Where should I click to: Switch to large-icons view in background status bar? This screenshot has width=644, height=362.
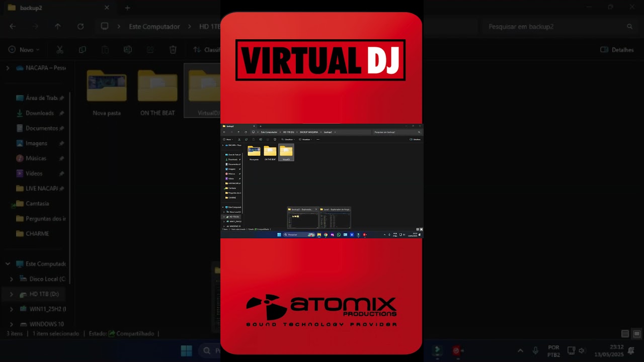(636, 334)
